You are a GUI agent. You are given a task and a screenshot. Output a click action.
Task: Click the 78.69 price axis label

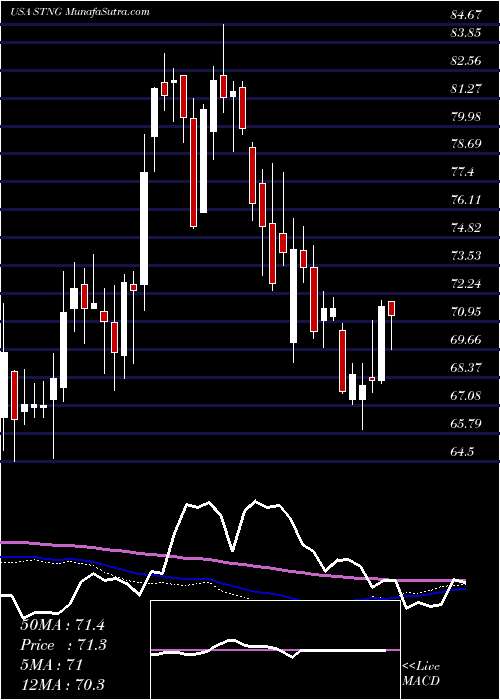[x=467, y=144]
